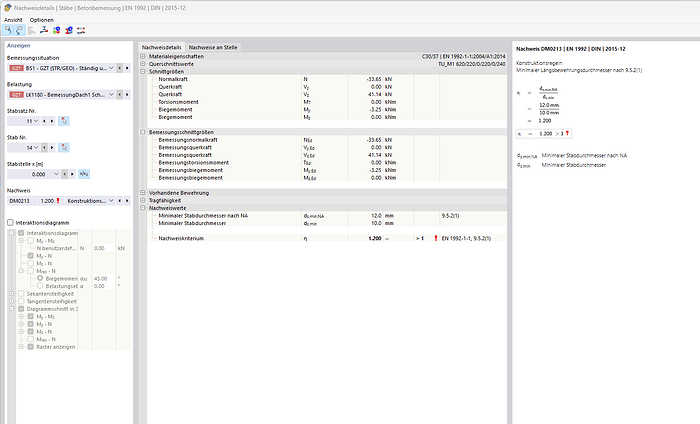Enable the Interaktionsdiagramm checkbox
Viewport: 700px width, 424px height.
(11, 222)
